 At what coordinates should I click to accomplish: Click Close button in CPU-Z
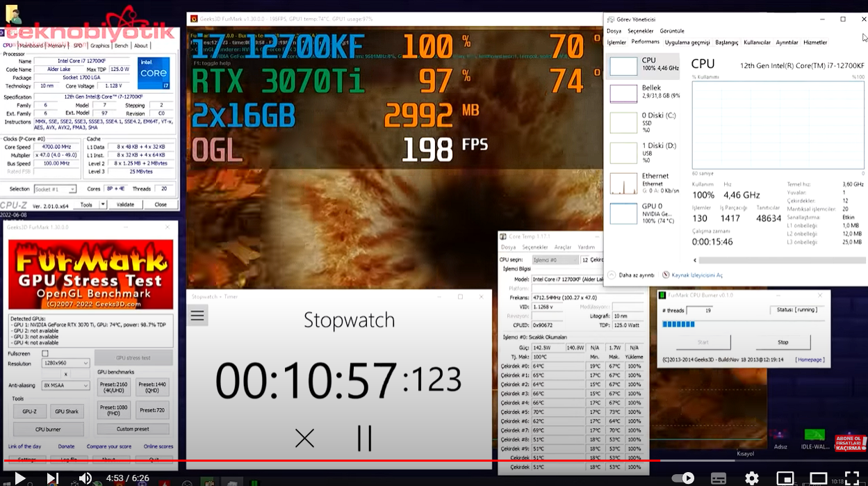coord(161,204)
